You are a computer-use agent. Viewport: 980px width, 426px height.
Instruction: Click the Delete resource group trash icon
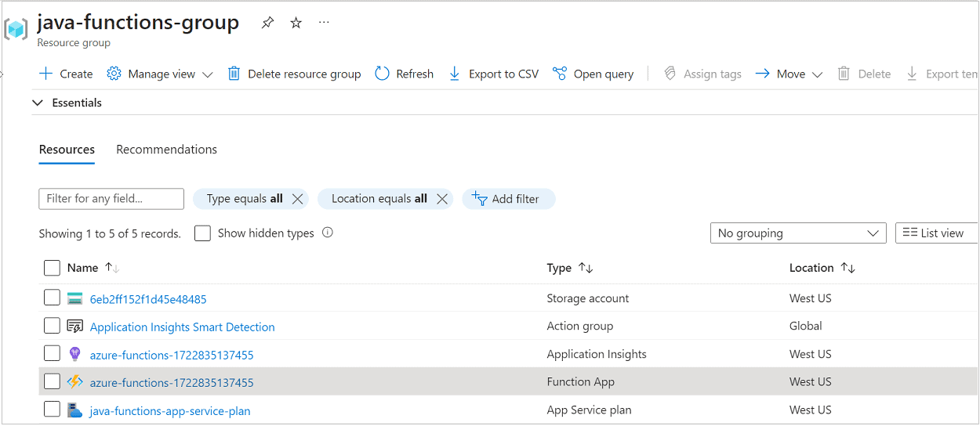click(234, 74)
